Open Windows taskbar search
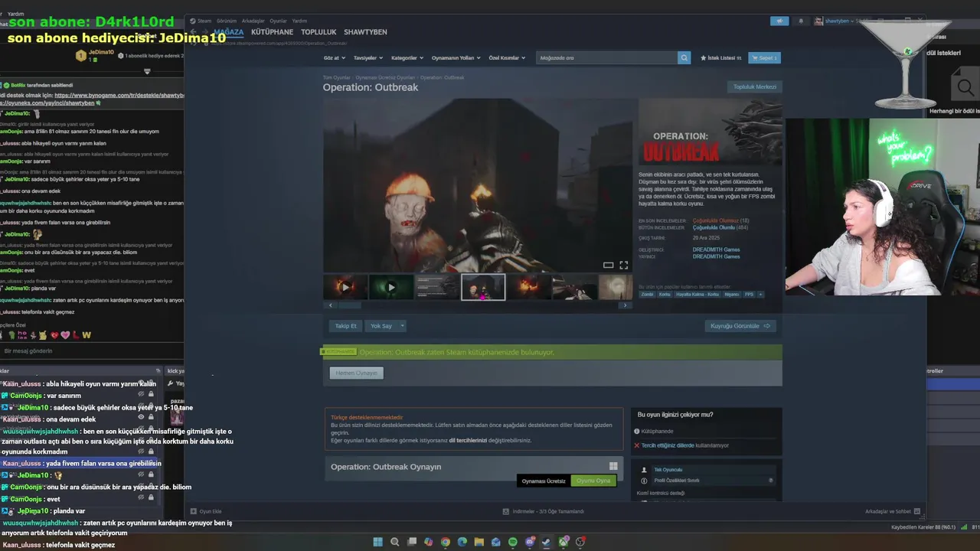This screenshot has height=551, width=980. 395,542
